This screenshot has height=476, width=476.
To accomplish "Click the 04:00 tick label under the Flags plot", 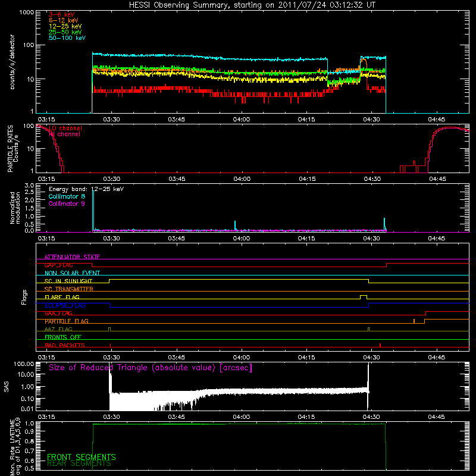I will (242, 358).
